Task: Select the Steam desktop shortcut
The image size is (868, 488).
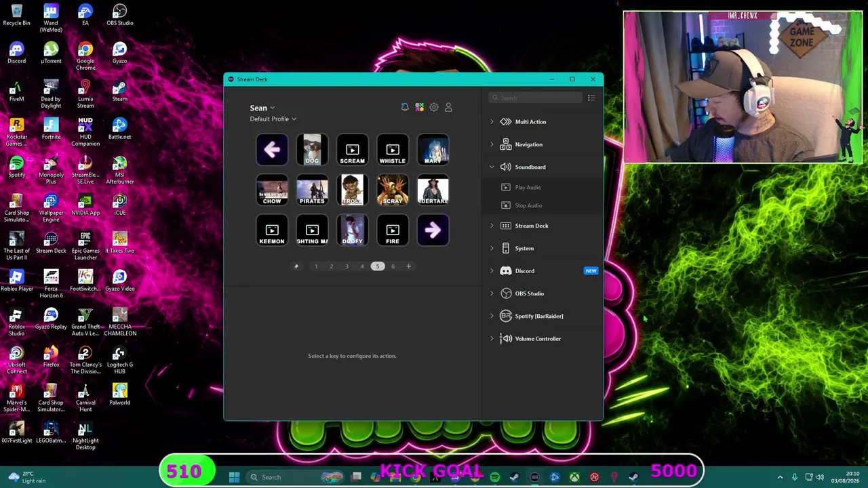Action: (119, 91)
